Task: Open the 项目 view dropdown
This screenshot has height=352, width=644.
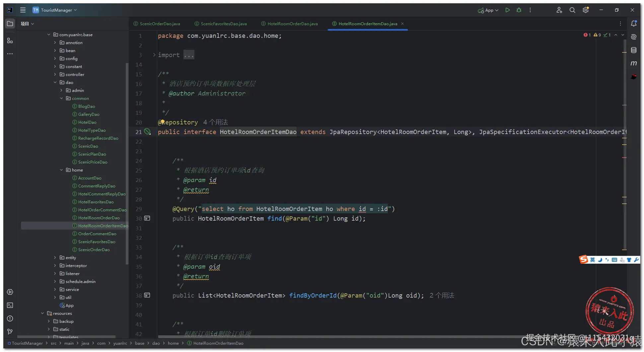Action: (x=27, y=24)
